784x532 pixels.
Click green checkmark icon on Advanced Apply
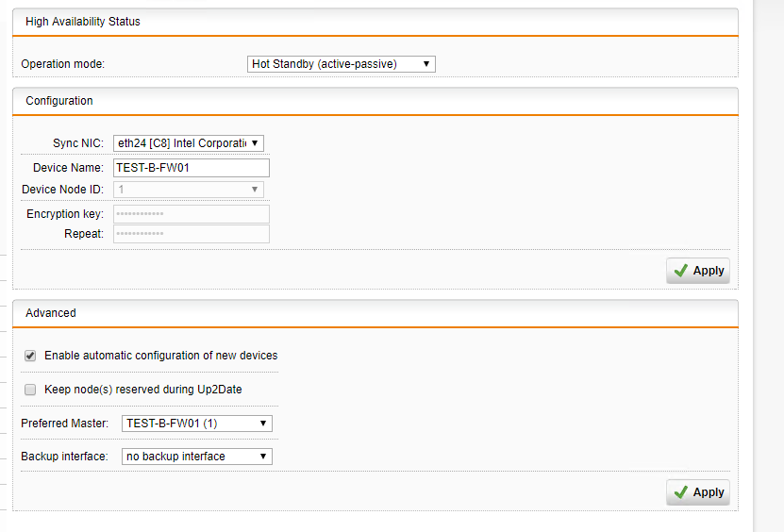tap(681, 492)
